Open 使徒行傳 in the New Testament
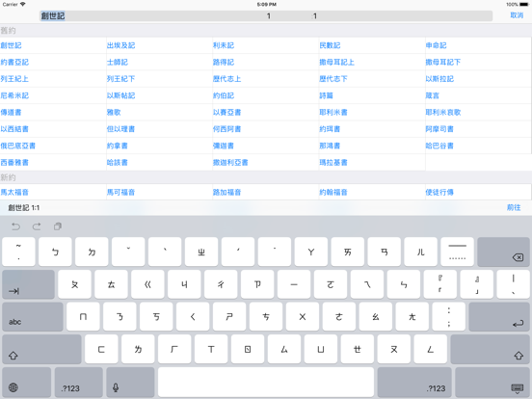 [439, 193]
